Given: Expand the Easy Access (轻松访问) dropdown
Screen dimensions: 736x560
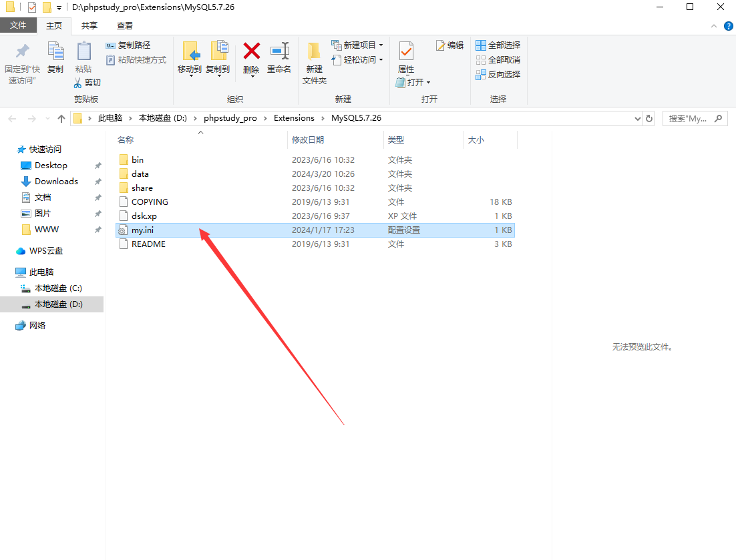Looking at the screenshot, I should (x=359, y=59).
